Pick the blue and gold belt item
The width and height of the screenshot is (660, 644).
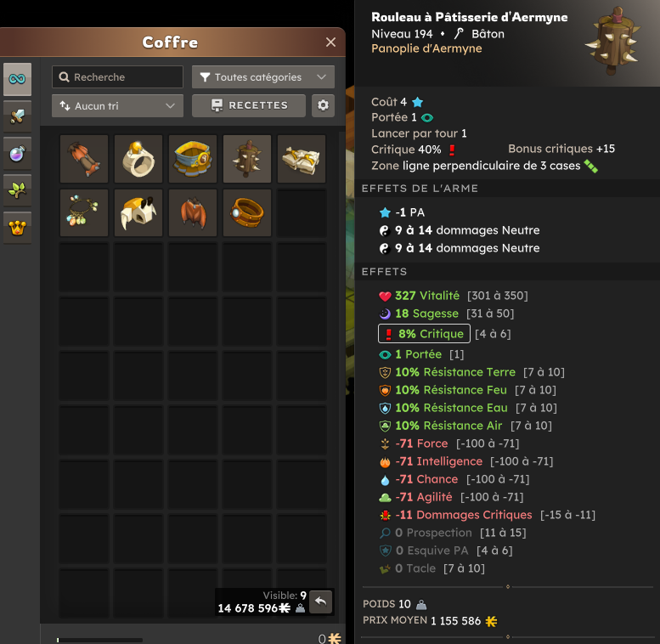193,159
